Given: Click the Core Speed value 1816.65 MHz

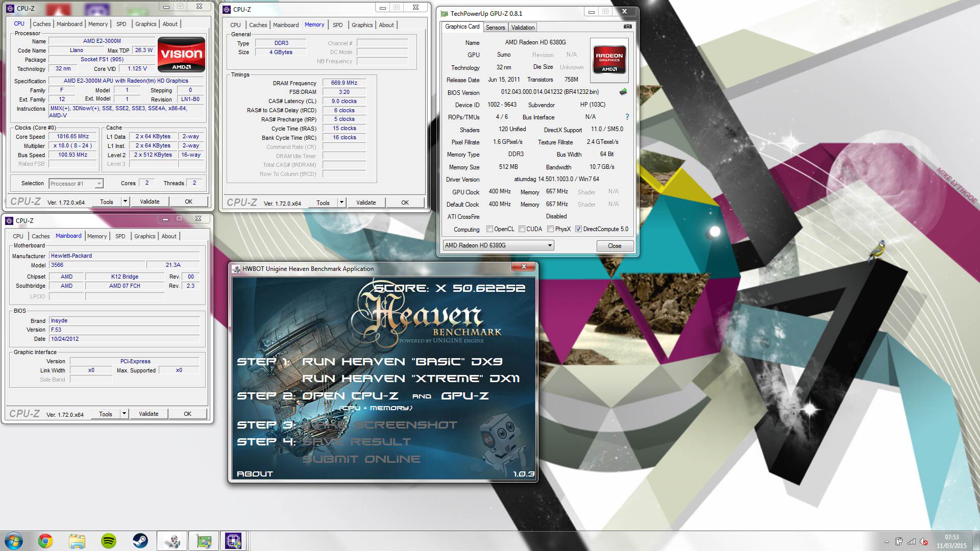Looking at the screenshot, I should tap(73, 137).
